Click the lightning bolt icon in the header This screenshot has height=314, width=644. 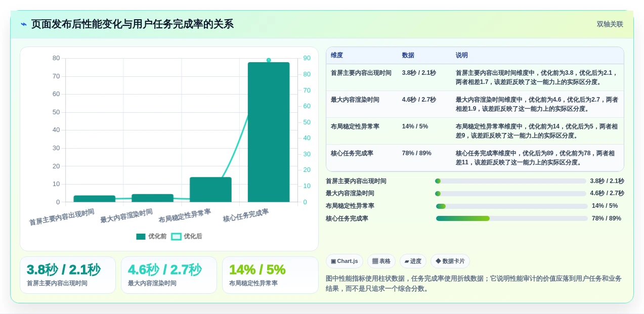point(24,24)
